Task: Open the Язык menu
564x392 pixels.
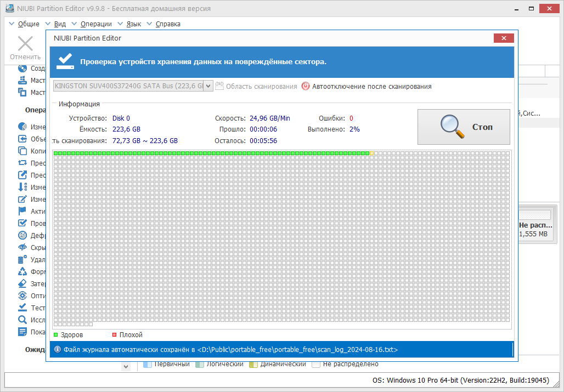Action: [x=133, y=24]
